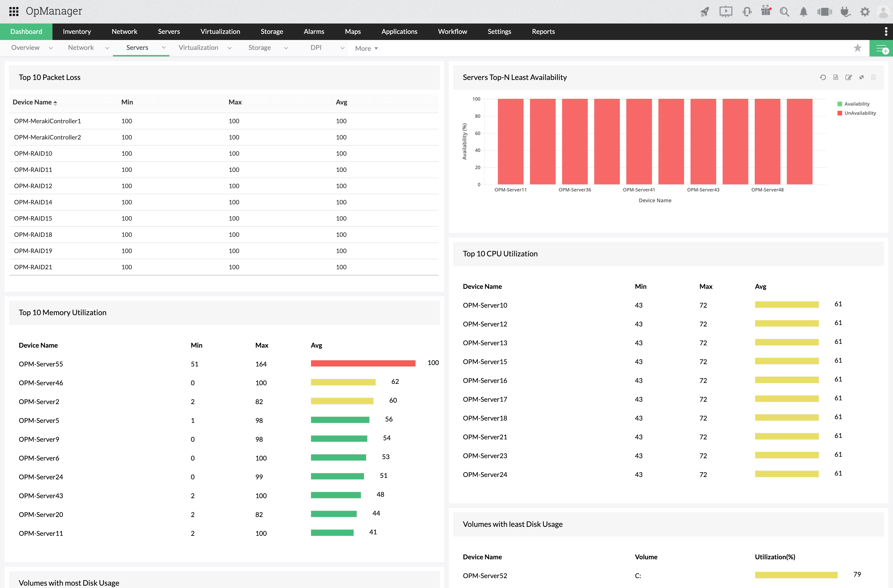893x588 pixels.
Task: Open the Alarms menu
Action: coord(314,32)
